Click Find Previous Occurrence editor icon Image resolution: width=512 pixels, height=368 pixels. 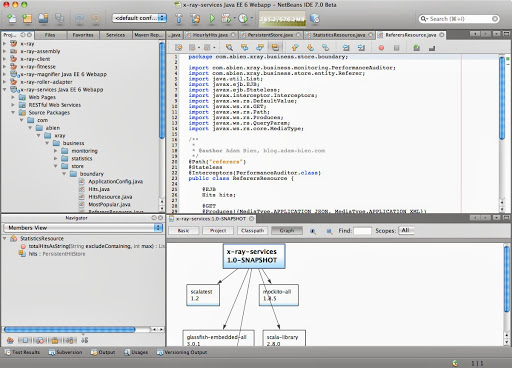point(244,48)
